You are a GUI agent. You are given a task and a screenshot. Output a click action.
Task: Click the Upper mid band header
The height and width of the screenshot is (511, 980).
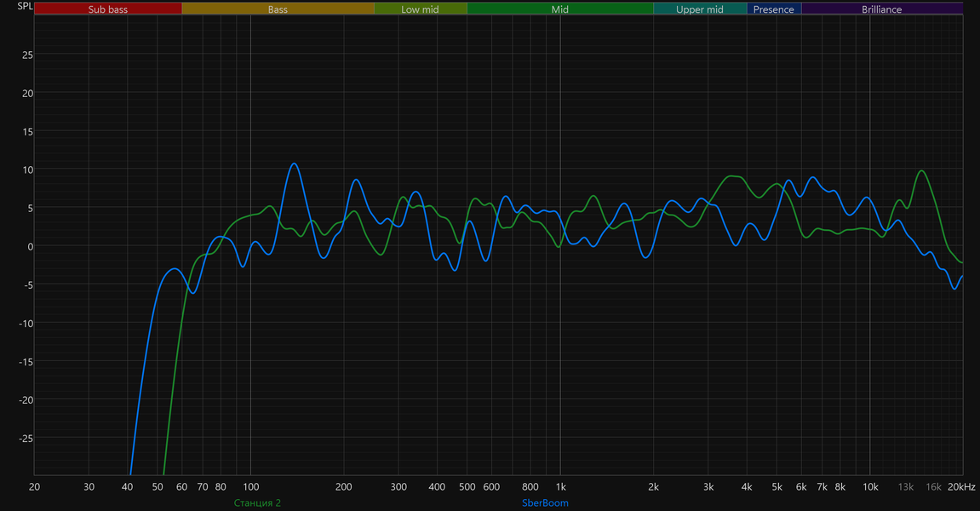point(700,9)
